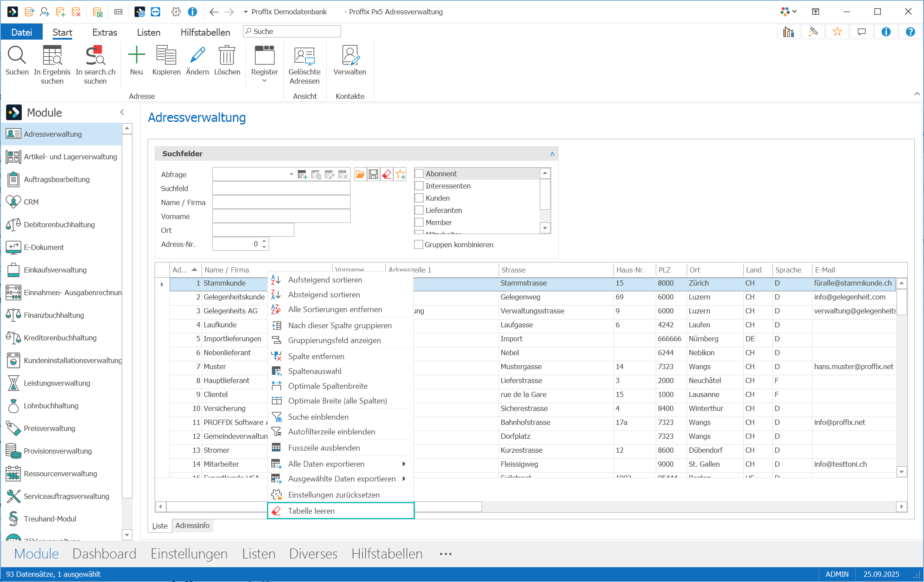Open the Auftragsbearbeitung module
The height and width of the screenshot is (582, 924).
pyautogui.click(x=61, y=179)
